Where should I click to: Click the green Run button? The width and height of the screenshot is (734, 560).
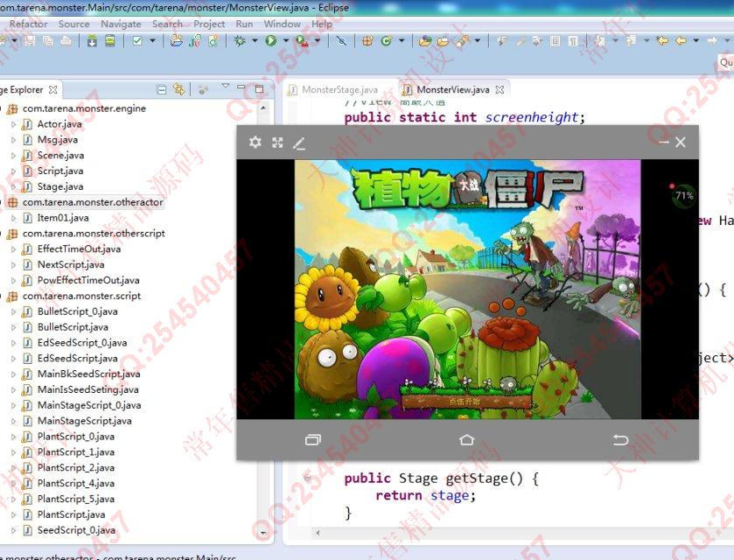(x=270, y=41)
